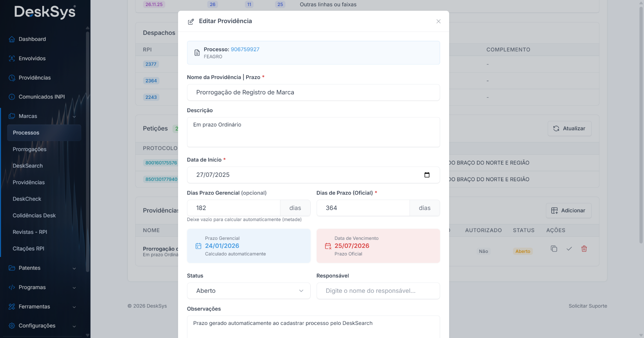644x338 pixels.
Task: Click the Responsável name input field
Action: pos(378,291)
